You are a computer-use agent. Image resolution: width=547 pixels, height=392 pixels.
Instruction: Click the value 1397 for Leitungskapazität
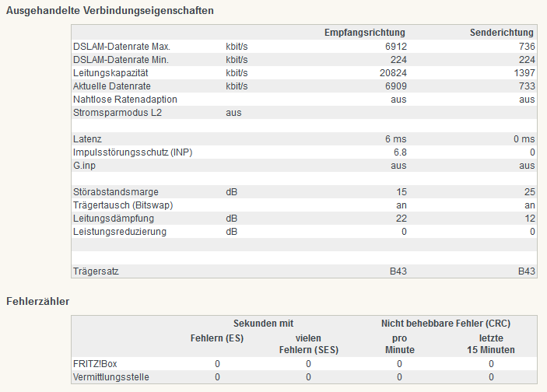click(524, 73)
